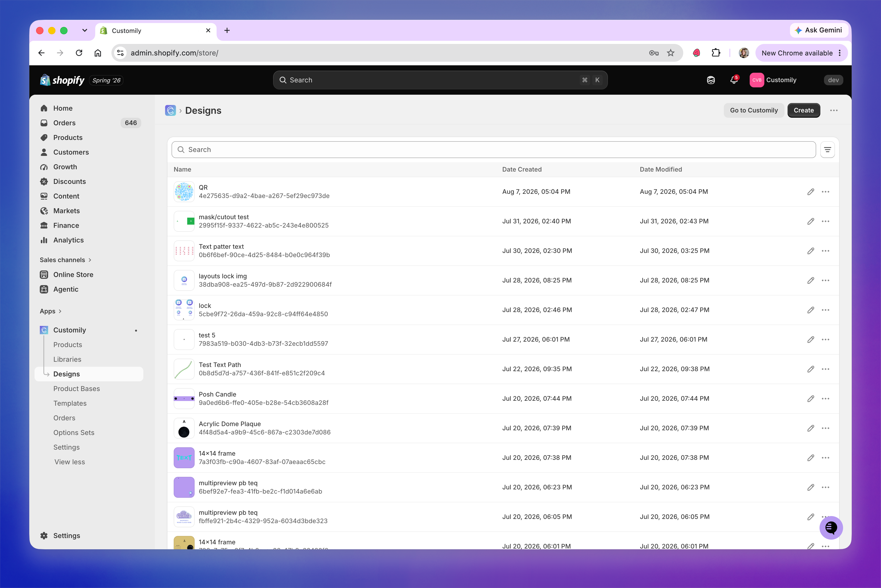Viewport: 881px width, 588px height.
Task: Edit the Test Text Path design
Action: pyautogui.click(x=810, y=369)
